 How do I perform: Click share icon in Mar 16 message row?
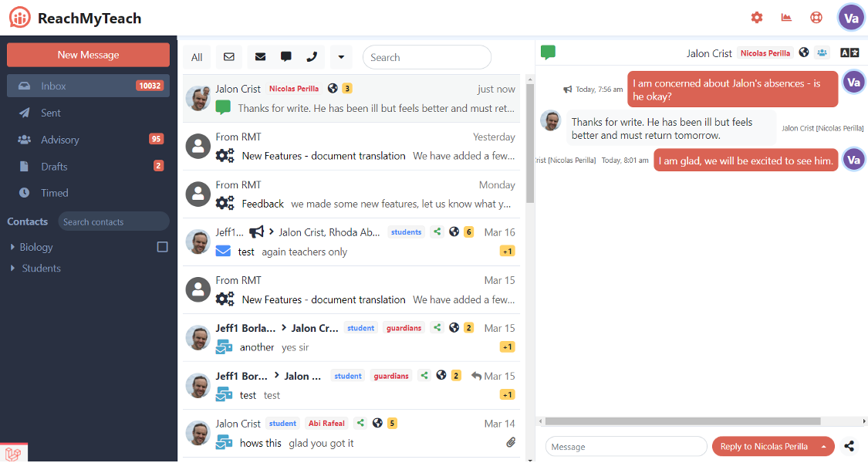pos(437,231)
